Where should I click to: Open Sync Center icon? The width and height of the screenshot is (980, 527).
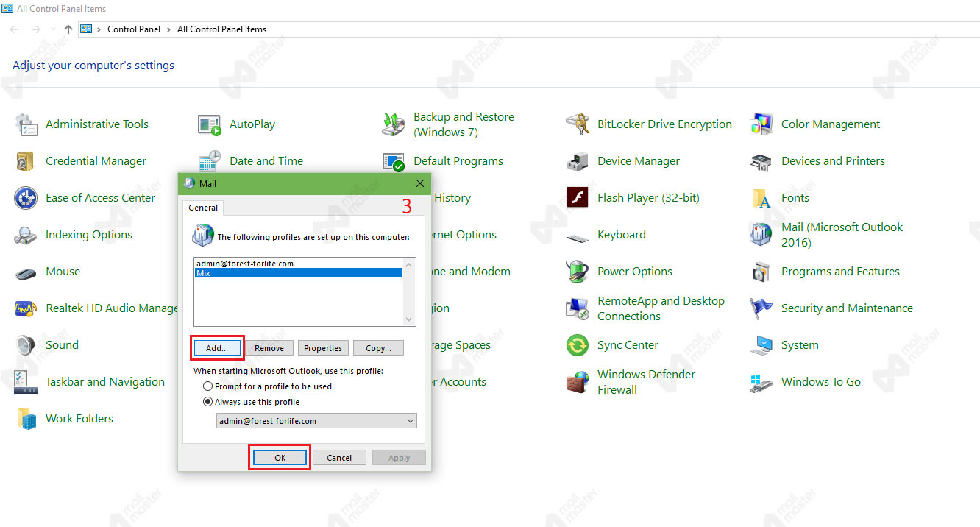[x=578, y=345]
